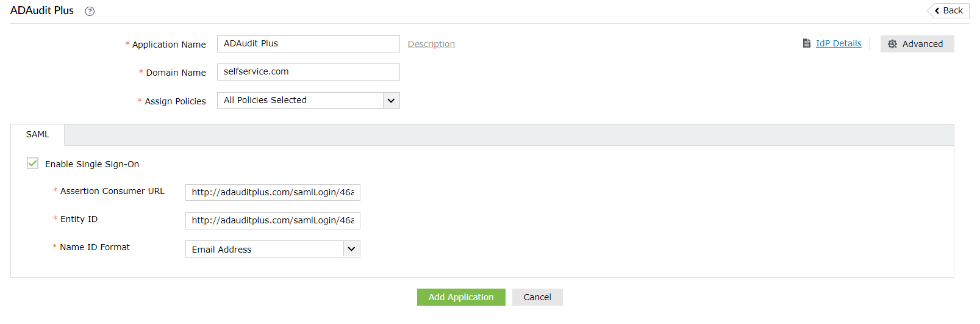The height and width of the screenshot is (324, 980).
Task: Cancel the application setup
Action: (537, 297)
